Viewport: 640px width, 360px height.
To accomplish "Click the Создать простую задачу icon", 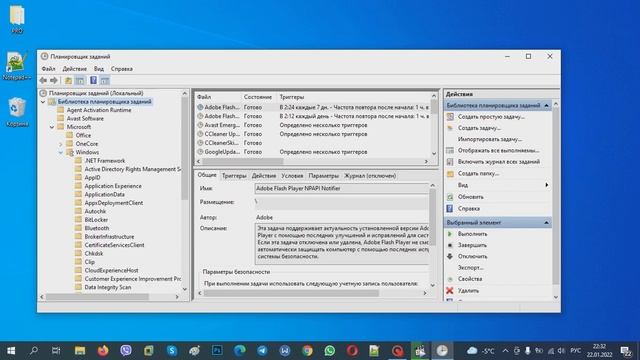I will (x=450, y=117).
